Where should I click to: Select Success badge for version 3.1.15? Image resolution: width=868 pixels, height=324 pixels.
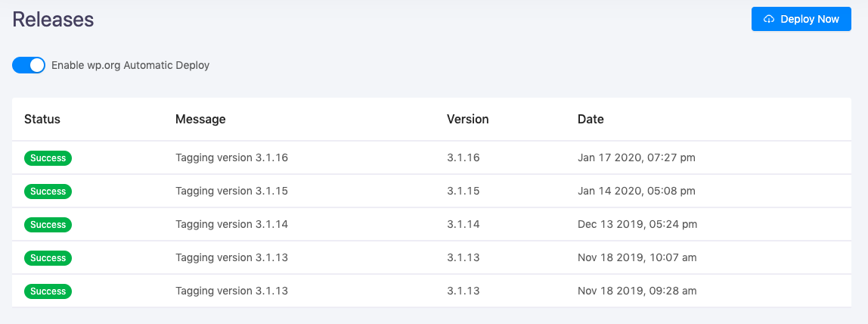pyautogui.click(x=48, y=192)
